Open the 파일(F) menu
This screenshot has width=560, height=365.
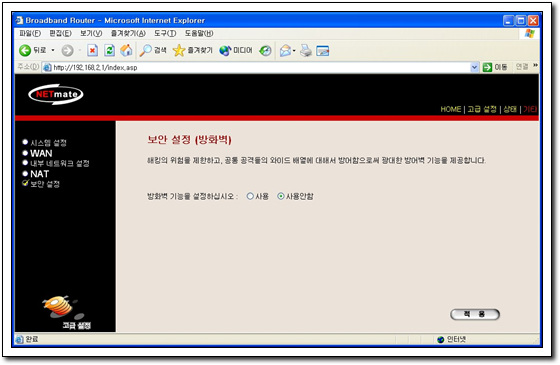[x=30, y=34]
